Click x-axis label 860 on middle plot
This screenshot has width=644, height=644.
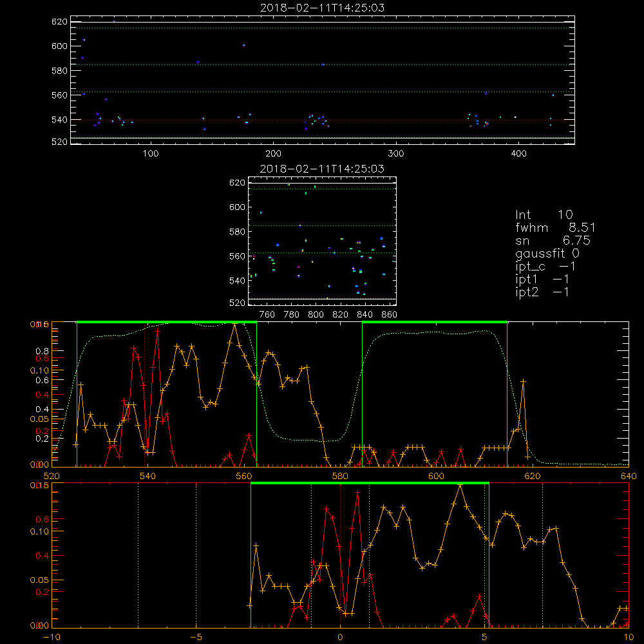(389, 315)
